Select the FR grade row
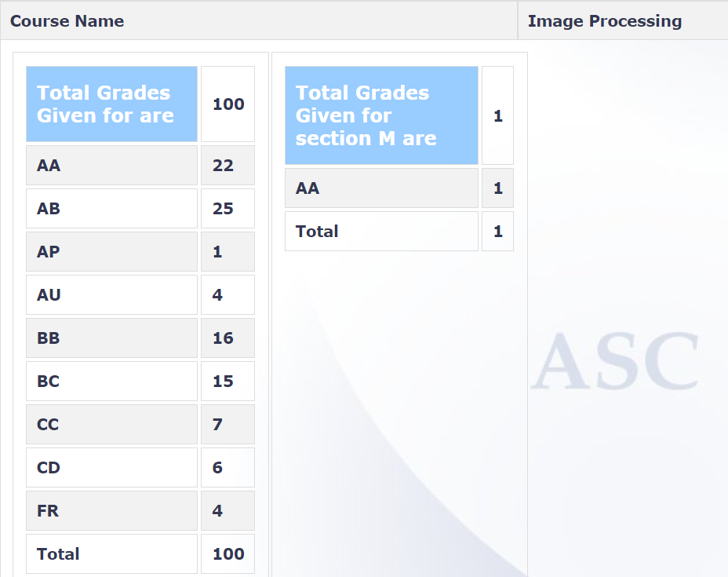The image size is (728, 577). pos(111,510)
